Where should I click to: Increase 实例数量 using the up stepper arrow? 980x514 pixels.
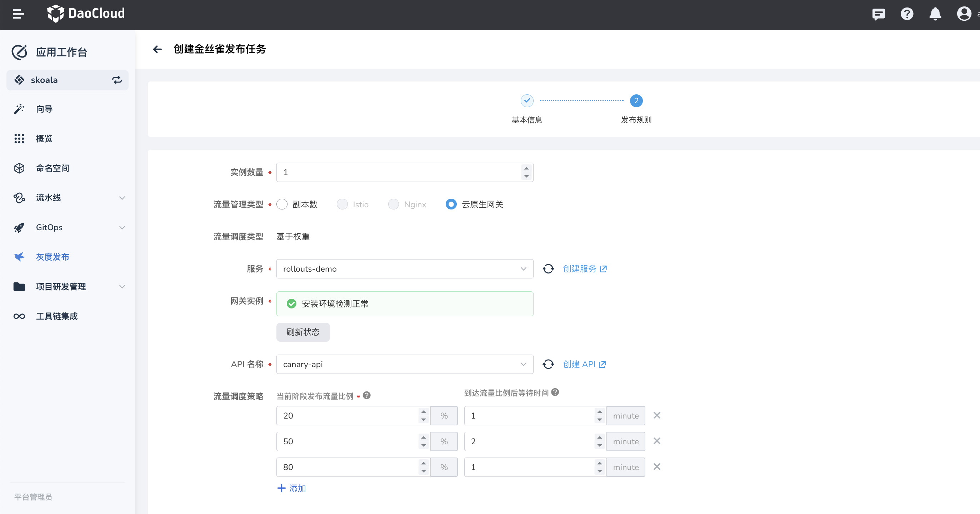coord(526,168)
